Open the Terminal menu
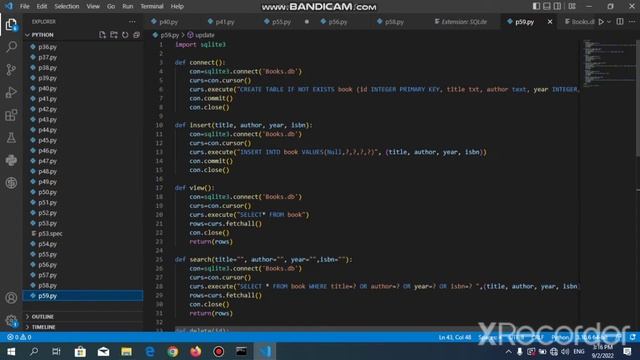 [152, 7]
